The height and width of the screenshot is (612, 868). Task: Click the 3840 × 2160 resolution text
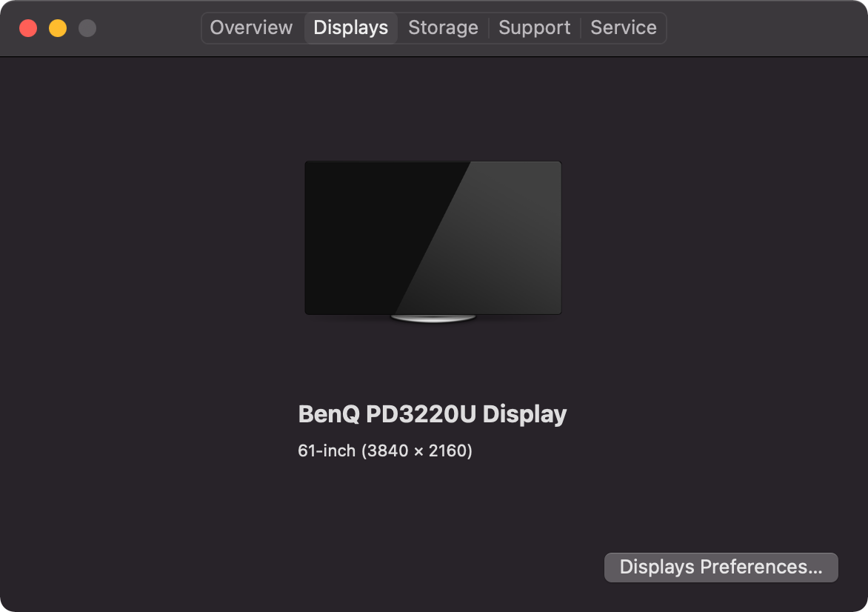tap(417, 450)
